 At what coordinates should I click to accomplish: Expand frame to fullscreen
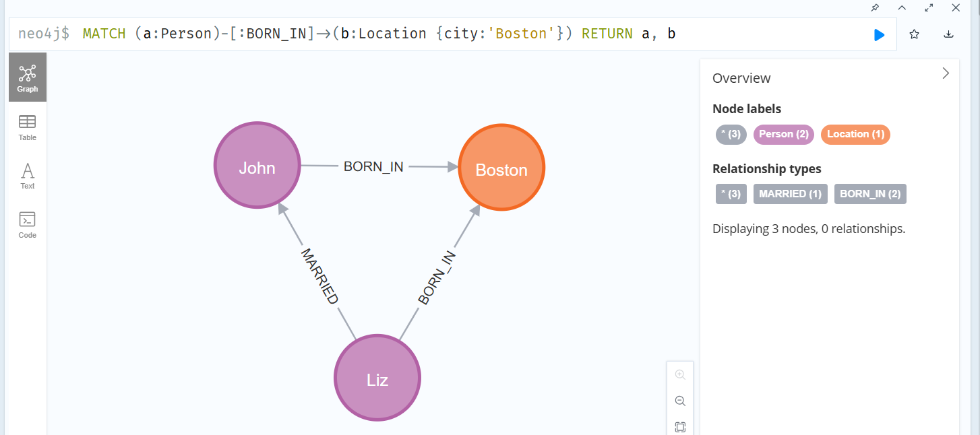(x=929, y=8)
